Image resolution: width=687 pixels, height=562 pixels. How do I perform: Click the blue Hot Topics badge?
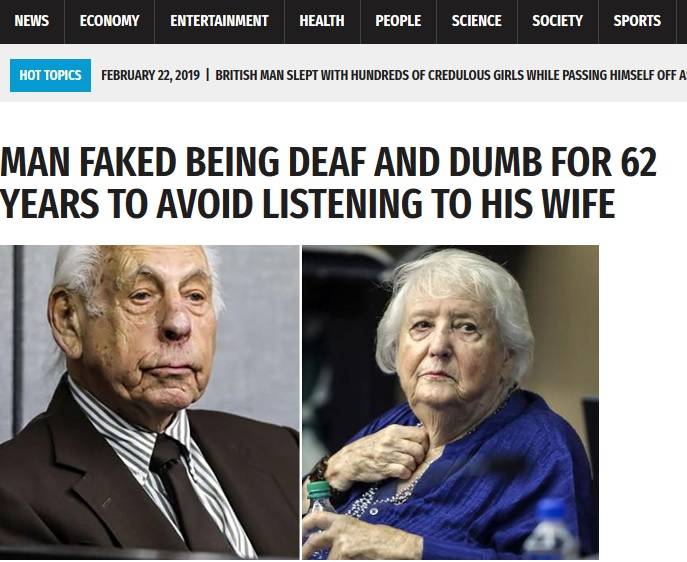50,75
